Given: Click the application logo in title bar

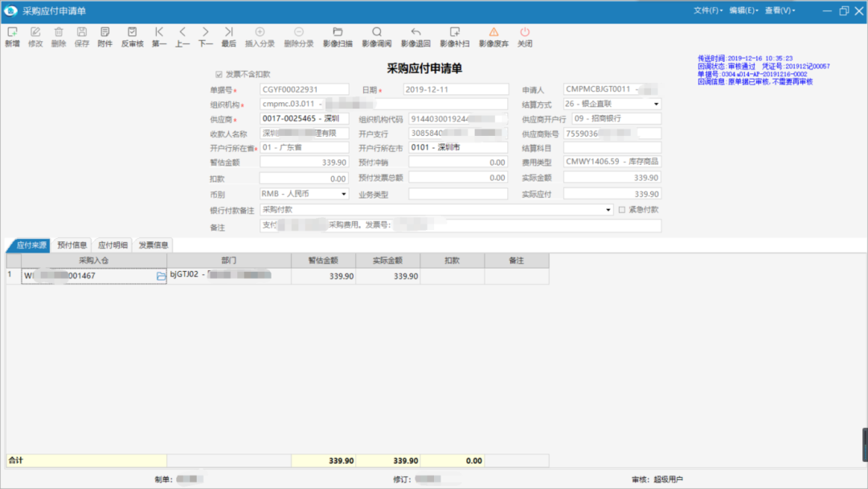Looking at the screenshot, I should point(10,10).
